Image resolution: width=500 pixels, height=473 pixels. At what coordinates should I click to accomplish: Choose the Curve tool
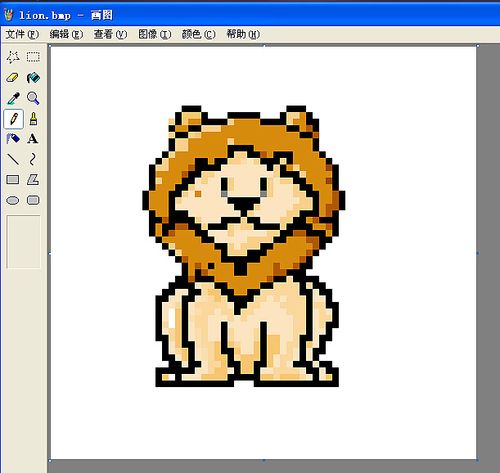(x=33, y=159)
